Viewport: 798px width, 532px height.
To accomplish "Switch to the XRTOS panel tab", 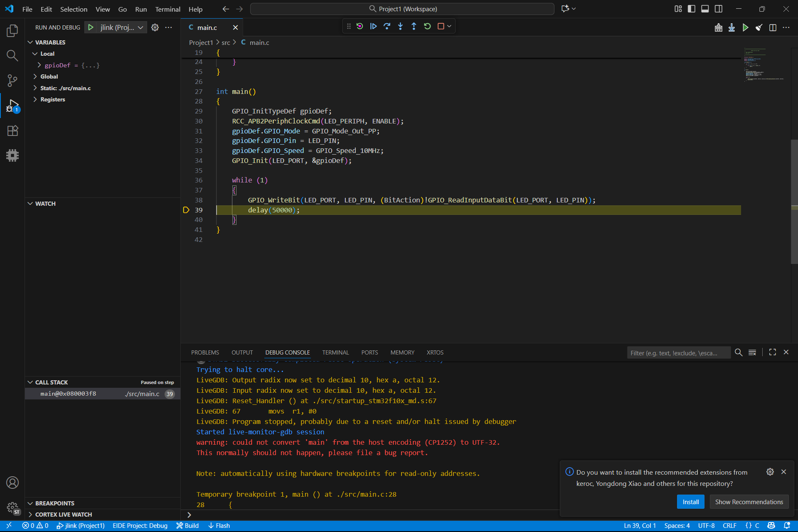I will coord(435,352).
